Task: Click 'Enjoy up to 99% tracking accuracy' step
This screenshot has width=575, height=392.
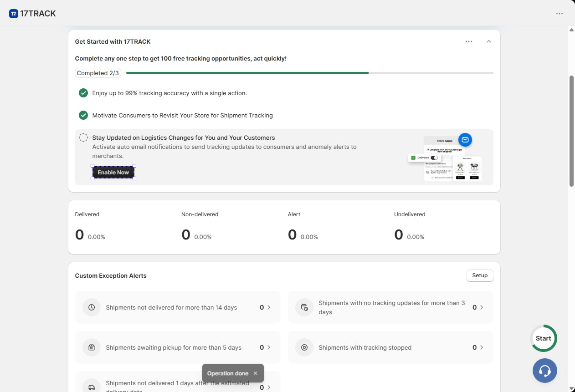Action: pyautogui.click(x=169, y=93)
